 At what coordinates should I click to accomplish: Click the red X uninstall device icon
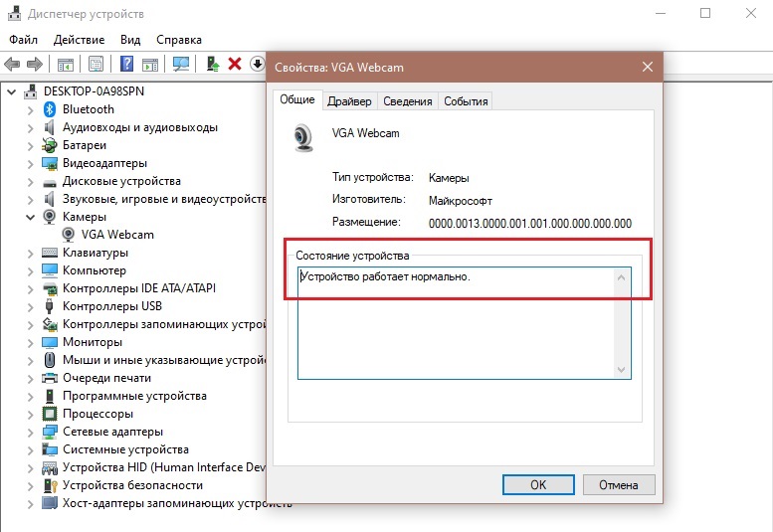[x=235, y=64]
